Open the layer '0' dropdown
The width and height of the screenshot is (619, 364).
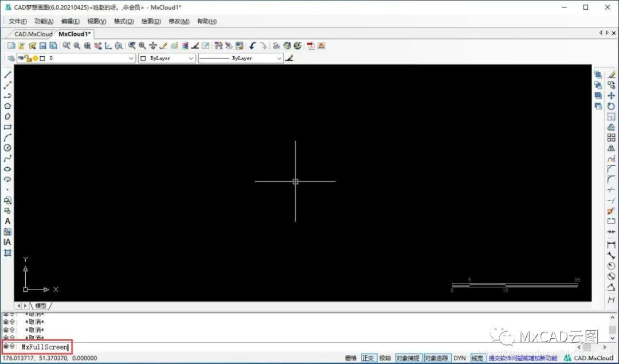tap(131, 58)
